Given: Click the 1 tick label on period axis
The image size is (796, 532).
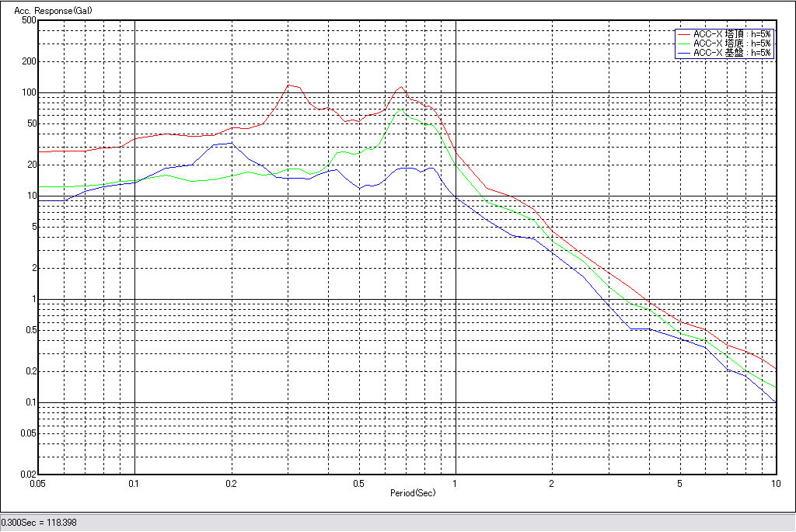Looking at the screenshot, I should click(456, 484).
